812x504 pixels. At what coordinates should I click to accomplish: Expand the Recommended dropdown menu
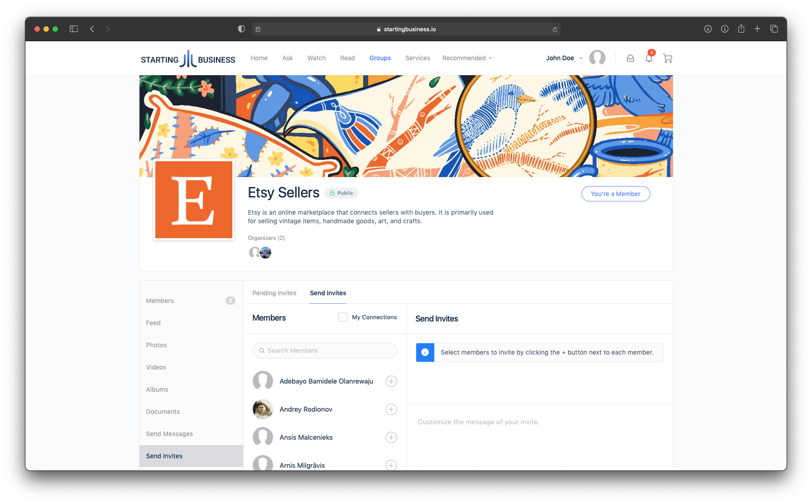[467, 58]
